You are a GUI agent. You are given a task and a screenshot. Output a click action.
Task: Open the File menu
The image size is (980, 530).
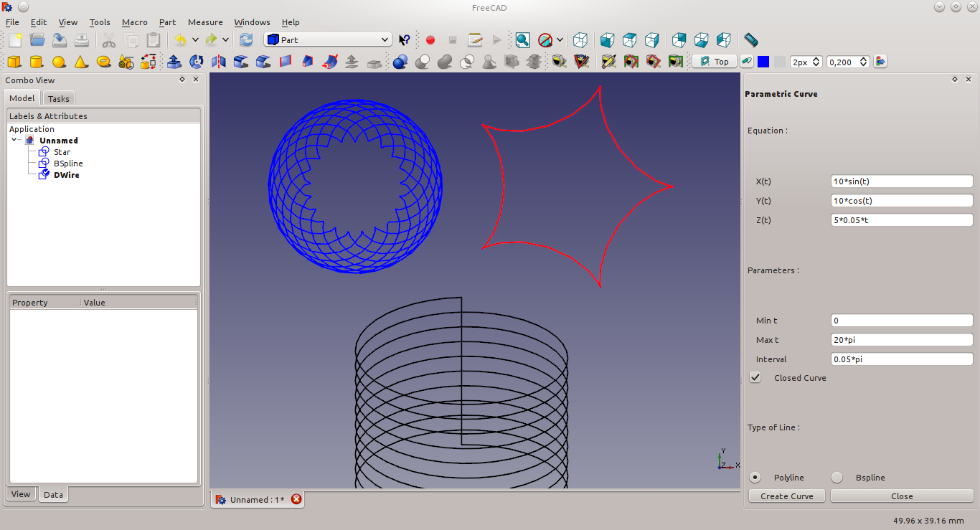12,22
